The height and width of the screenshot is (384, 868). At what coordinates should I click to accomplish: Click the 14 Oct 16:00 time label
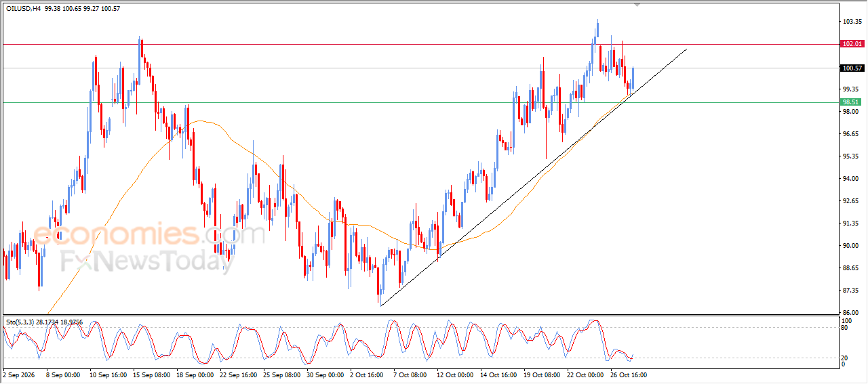click(498, 375)
